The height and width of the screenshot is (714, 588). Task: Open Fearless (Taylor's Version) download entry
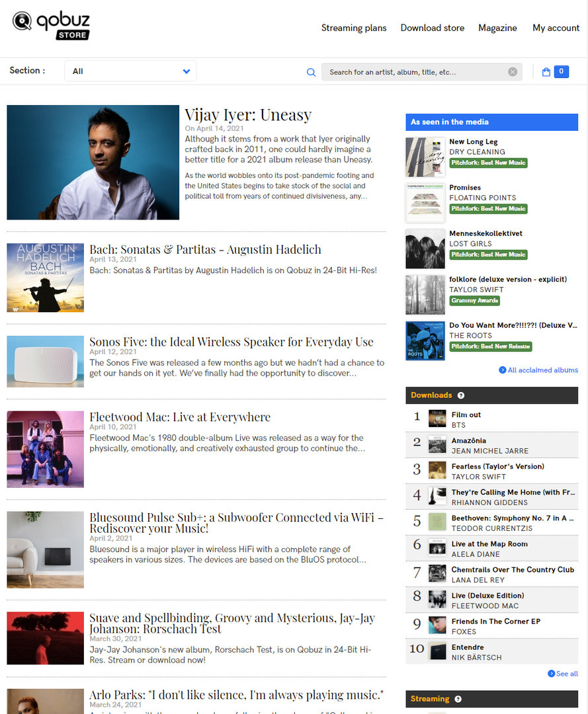point(492,471)
